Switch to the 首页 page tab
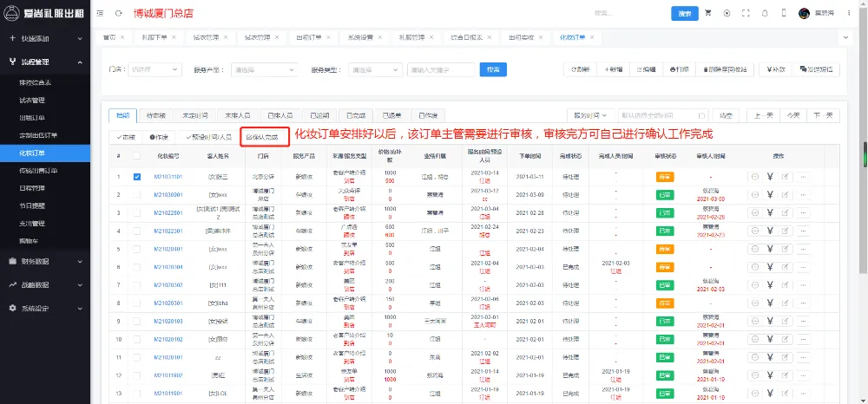The width and height of the screenshot is (868, 404). coord(109,38)
